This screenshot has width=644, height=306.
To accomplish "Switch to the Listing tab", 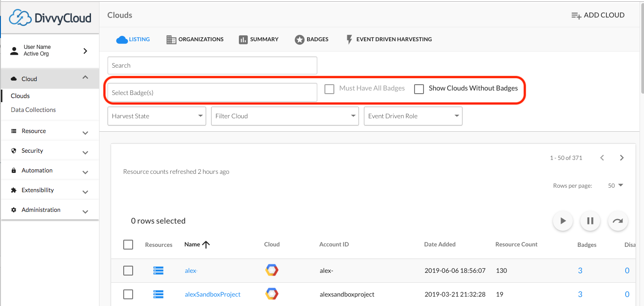I will (133, 39).
